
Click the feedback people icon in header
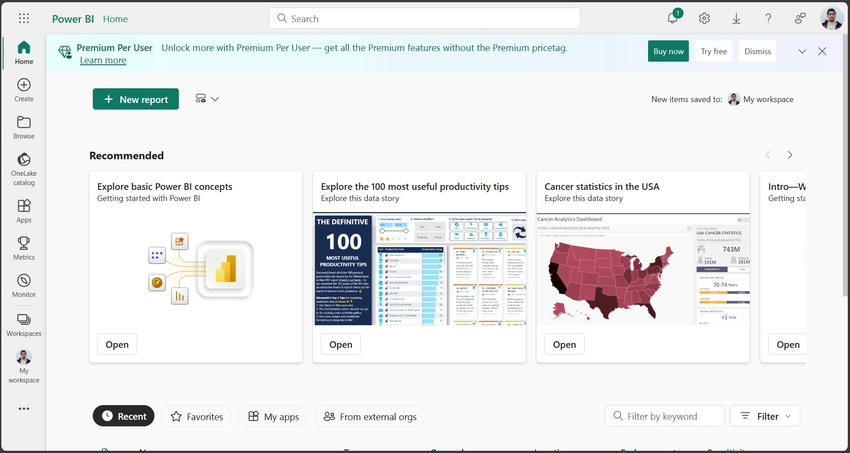[x=800, y=18]
